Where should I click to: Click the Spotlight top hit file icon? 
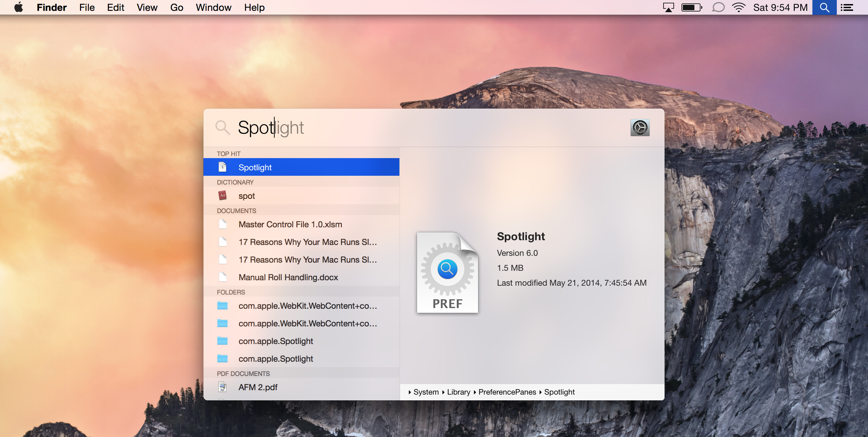tap(222, 167)
